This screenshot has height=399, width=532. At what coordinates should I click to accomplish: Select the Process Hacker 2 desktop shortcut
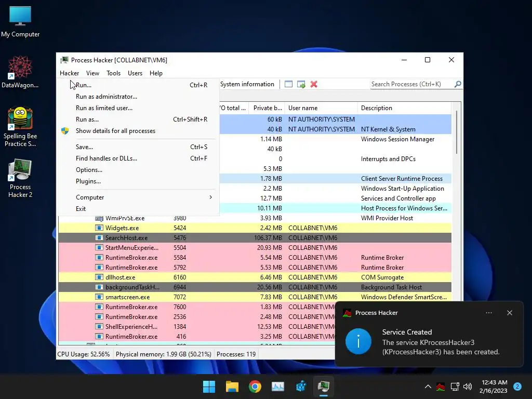[x=20, y=178]
